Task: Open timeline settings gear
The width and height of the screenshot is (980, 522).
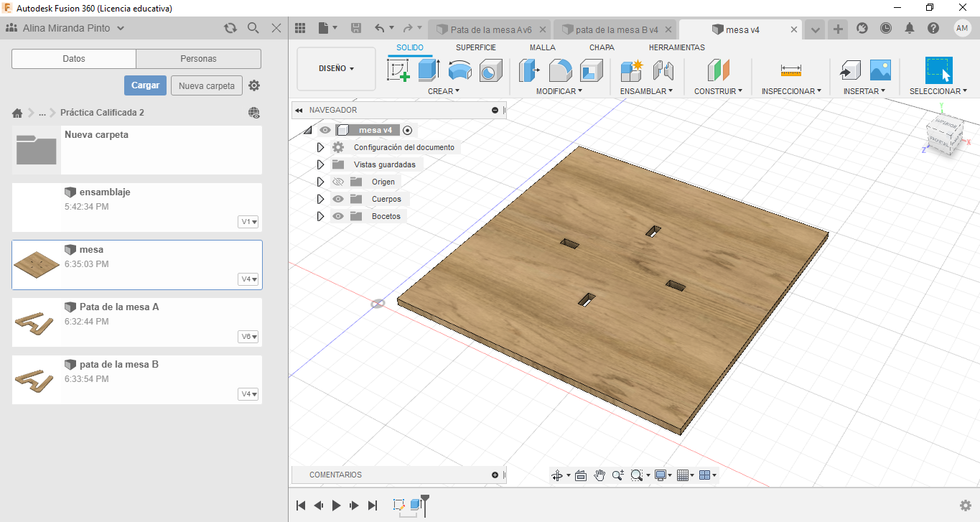Action: point(966,505)
